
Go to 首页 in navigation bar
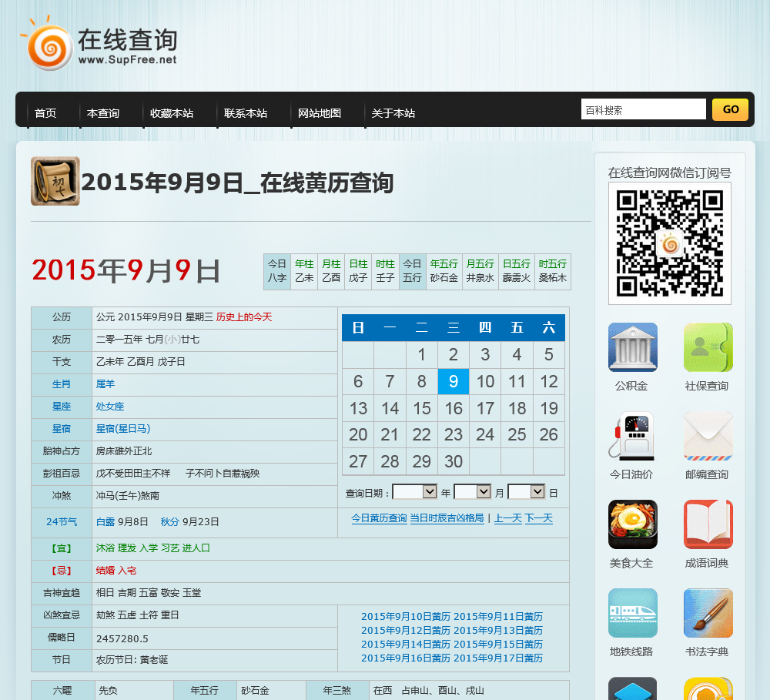pos(45,113)
